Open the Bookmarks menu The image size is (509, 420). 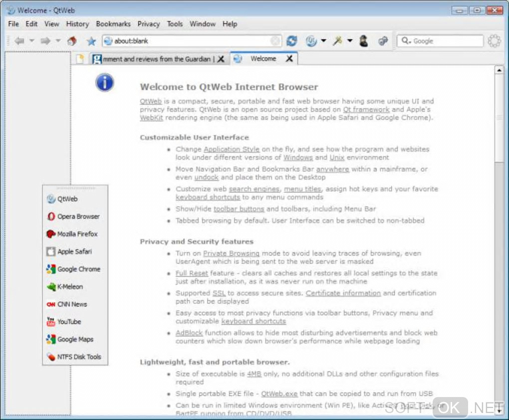[x=113, y=24]
